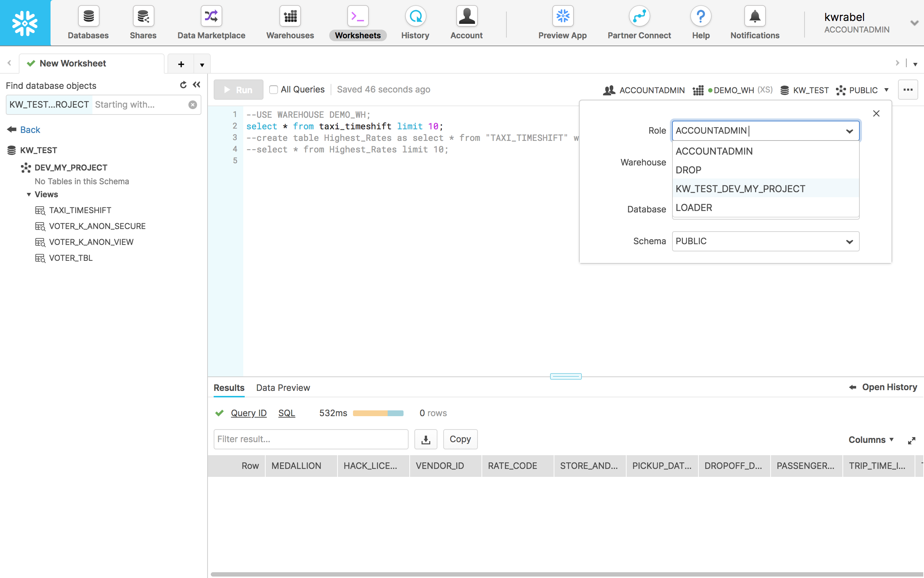Focus the Filter result input

[311, 439]
